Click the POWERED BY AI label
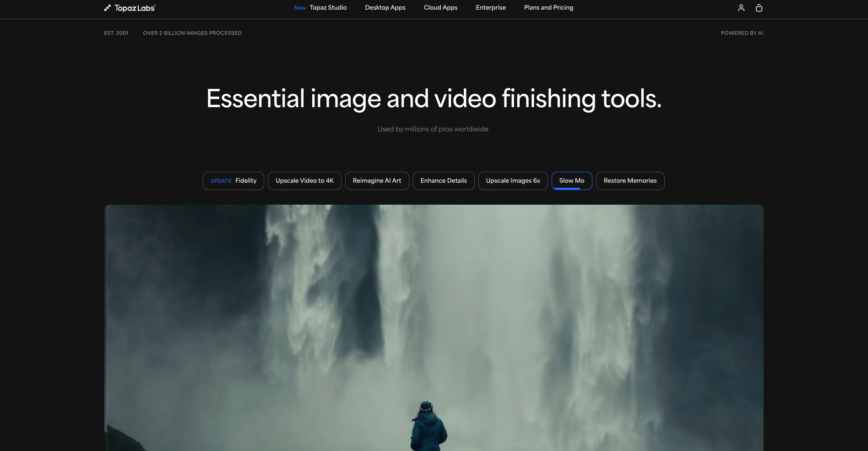The height and width of the screenshot is (451, 868). (742, 33)
